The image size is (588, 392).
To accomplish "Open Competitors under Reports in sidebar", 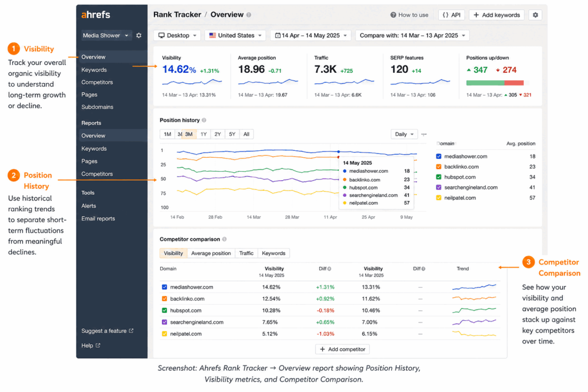I will (96, 174).
